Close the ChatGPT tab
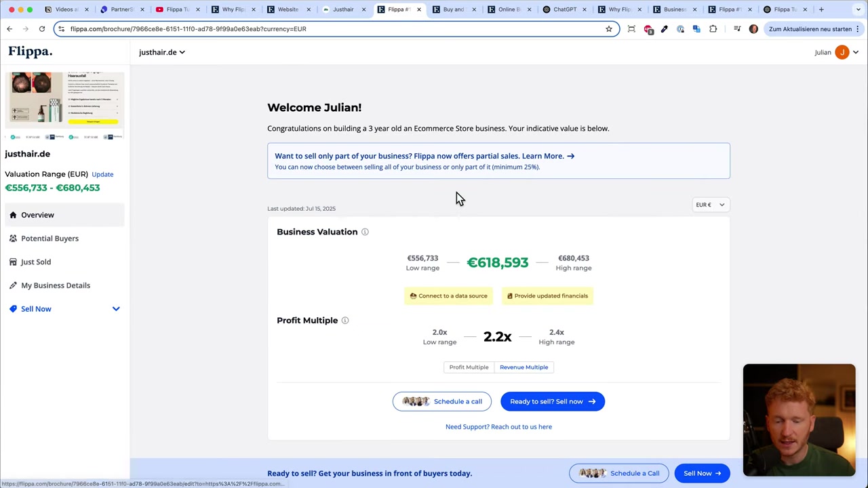 tap(584, 9)
